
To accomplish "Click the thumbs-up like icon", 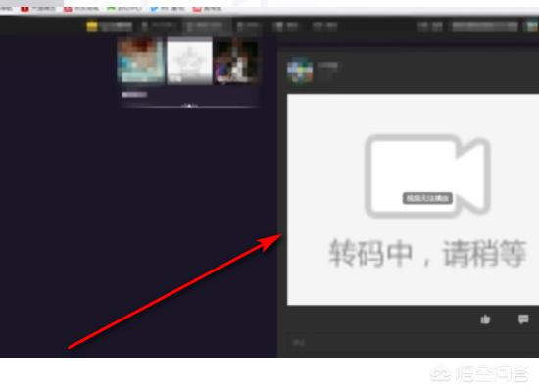I will 485,319.
